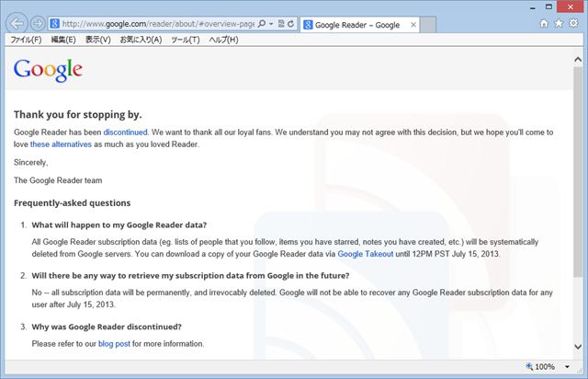Open the お気に入り(A) menu
The image size is (588, 379).
(x=141, y=40)
